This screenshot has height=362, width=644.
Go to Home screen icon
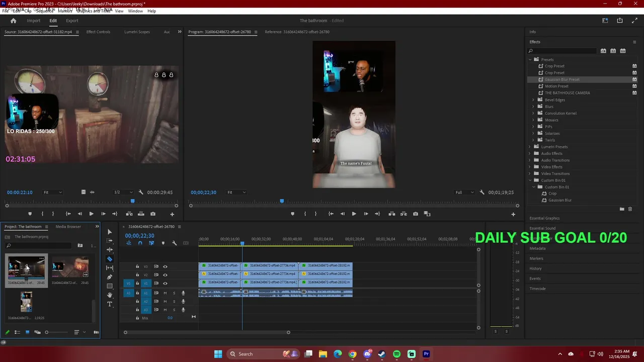coord(14,21)
